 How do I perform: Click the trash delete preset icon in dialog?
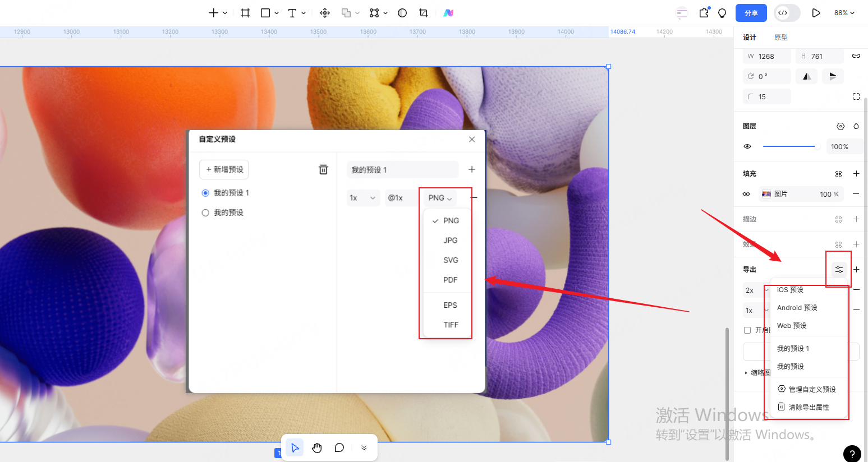coord(323,169)
